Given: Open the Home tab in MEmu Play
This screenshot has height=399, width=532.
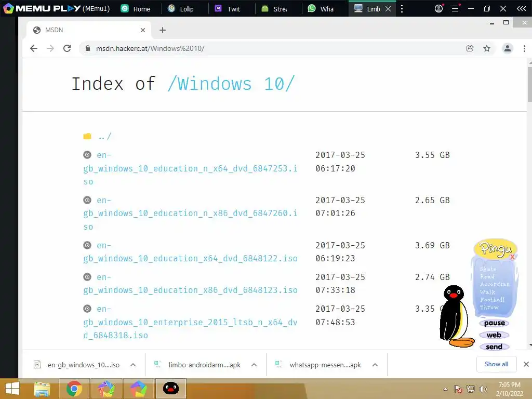Looking at the screenshot, I should pyautogui.click(x=136, y=9).
